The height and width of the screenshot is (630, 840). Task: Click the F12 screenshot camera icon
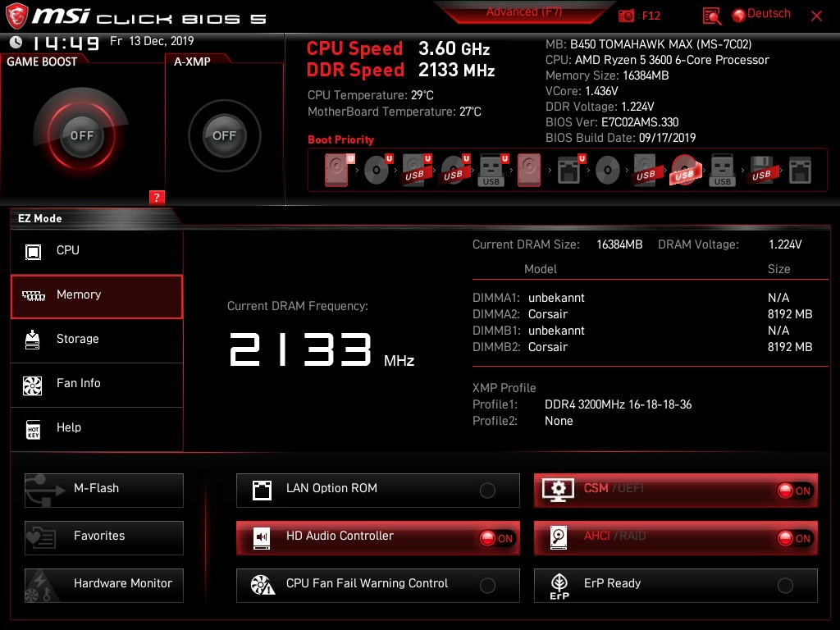tap(626, 16)
